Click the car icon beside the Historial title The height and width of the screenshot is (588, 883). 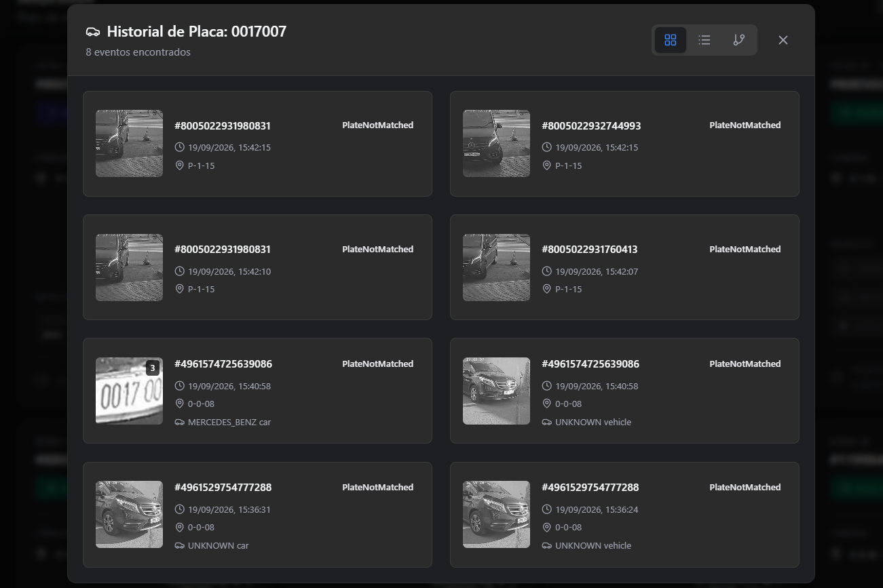[x=93, y=32]
